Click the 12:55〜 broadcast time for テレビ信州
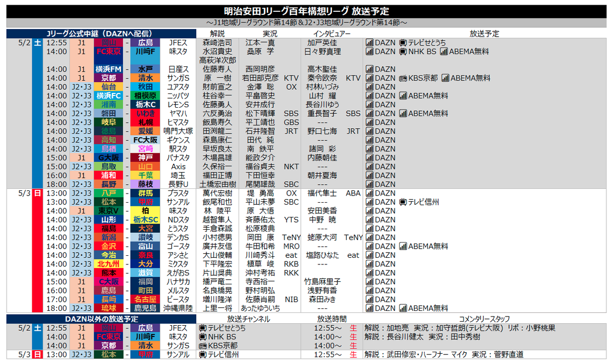The height and width of the screenshot is (364, 613). pos(328,355)
